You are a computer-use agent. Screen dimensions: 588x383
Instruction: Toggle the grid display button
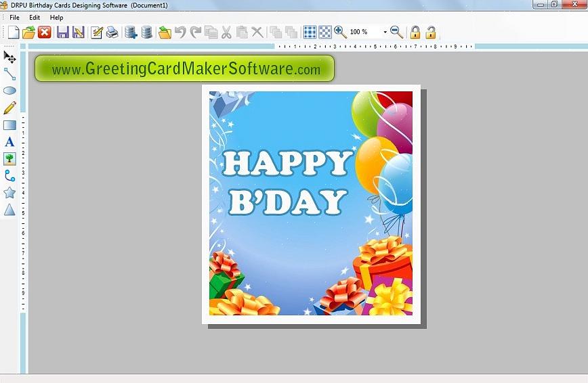tap(310, 32)
